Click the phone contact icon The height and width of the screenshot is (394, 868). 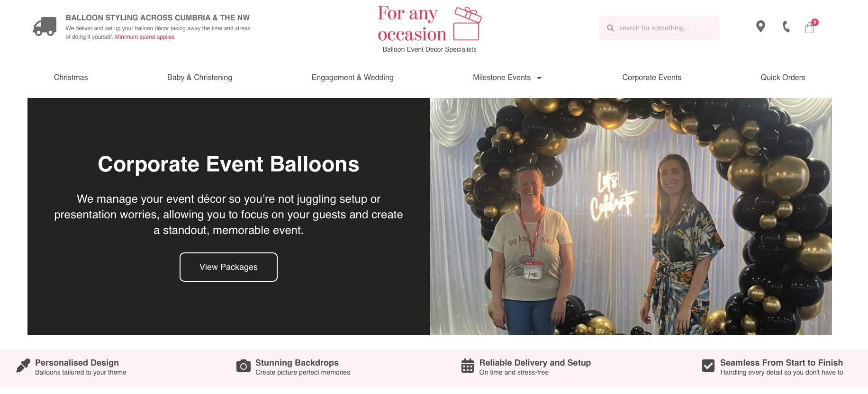click(x=786, y=27)
